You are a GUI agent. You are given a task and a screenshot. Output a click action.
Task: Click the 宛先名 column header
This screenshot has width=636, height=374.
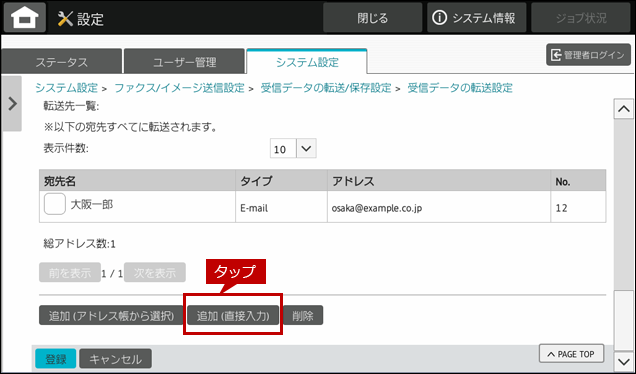coord(137,181)
